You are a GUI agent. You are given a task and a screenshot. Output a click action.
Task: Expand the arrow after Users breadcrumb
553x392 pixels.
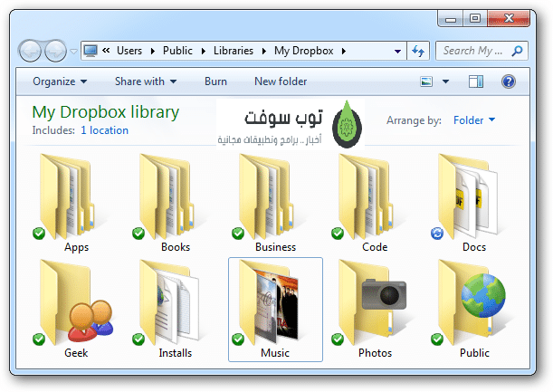tap(153, 52)
